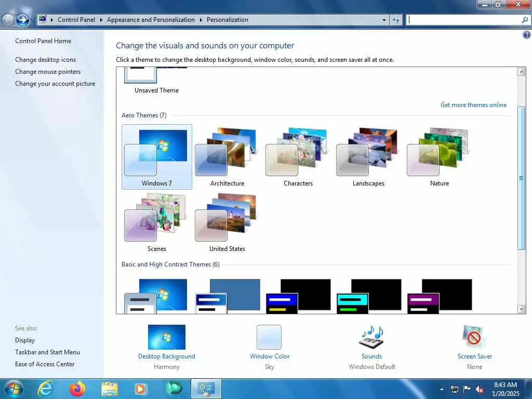This screenshot has width=532, height=399.
Task: Select the Landscapes theme
Action: tap(368, 157)
